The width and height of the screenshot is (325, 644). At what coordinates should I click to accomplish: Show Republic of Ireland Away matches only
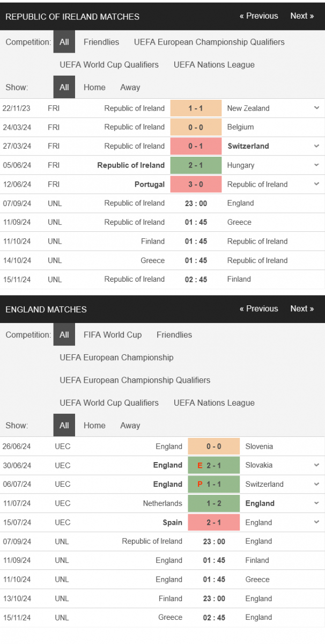click(x=130, y=87)
